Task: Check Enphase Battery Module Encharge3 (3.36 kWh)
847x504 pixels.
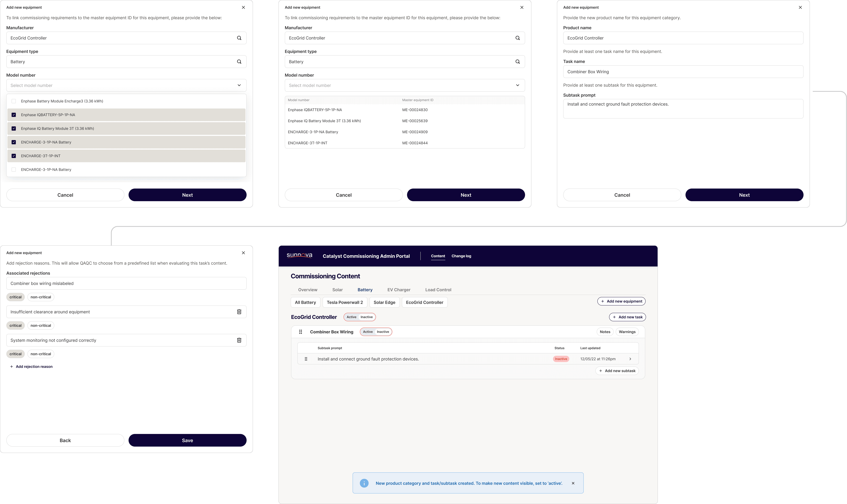Action: [x=14, y=101]
